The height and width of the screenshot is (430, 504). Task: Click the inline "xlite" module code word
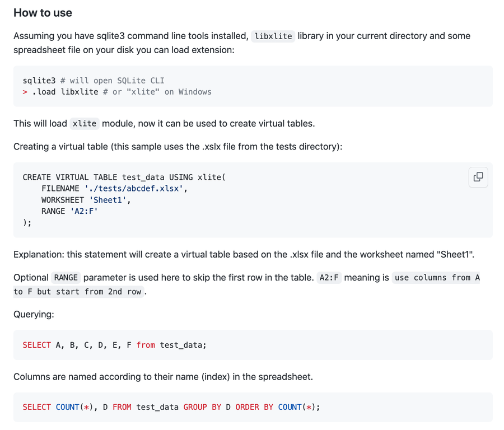point(85,124)
